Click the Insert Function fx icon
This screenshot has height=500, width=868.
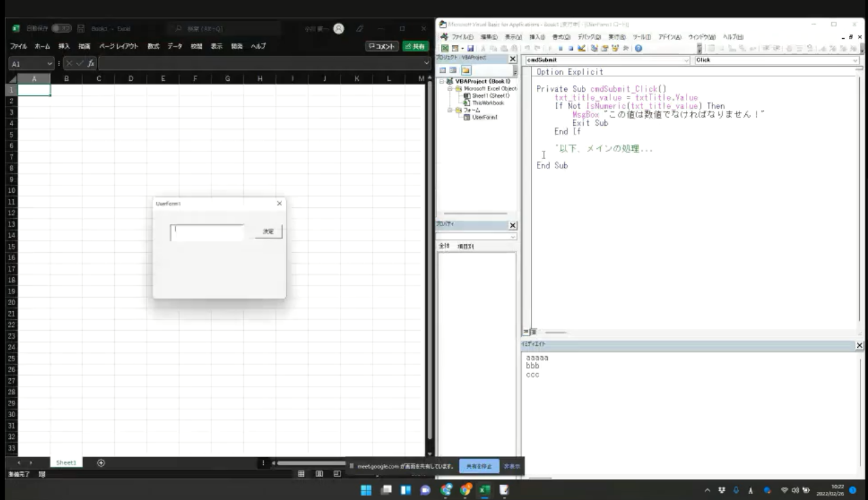90,63
